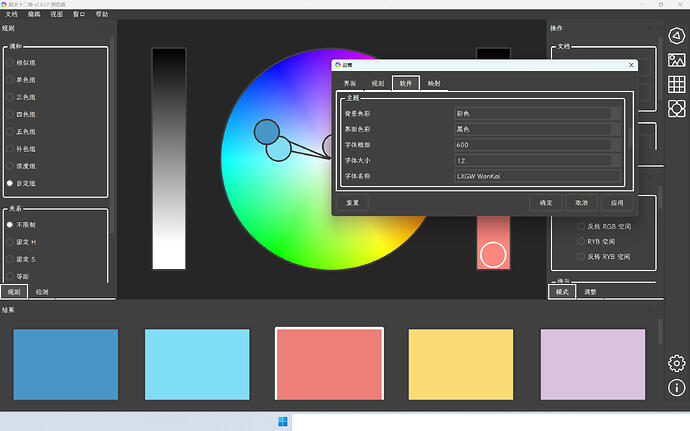Click the image view icon in sidebar
This screenshot has height=431, width=690.
click(677, 60)
